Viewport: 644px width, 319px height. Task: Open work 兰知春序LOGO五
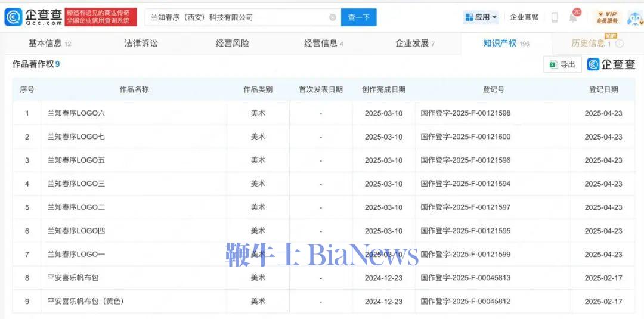tap(76, 160)
